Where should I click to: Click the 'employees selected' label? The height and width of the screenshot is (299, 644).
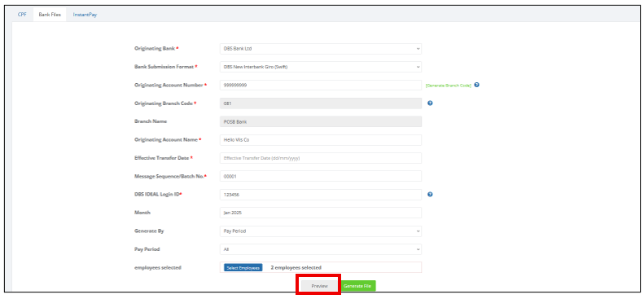click(158, 268)
